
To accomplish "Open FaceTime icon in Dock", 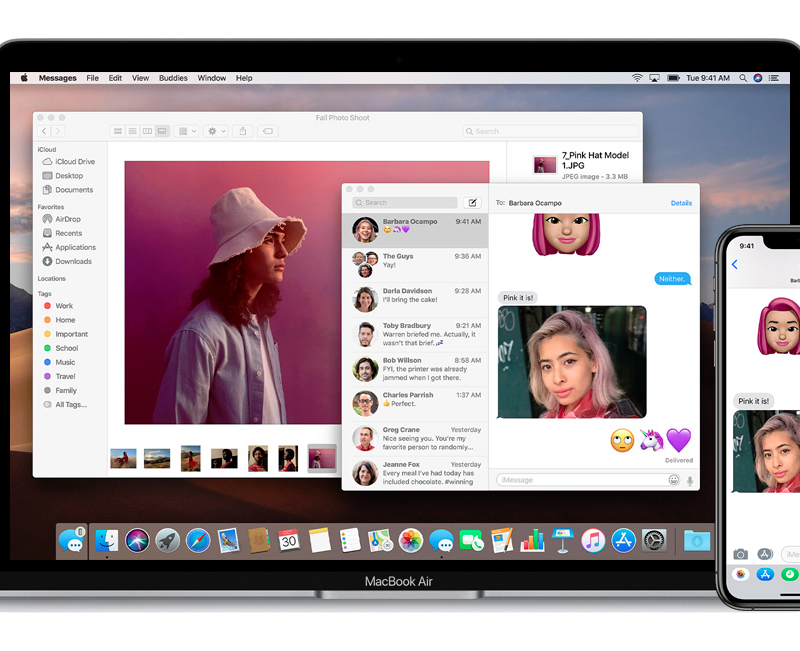I will (471, 541).
